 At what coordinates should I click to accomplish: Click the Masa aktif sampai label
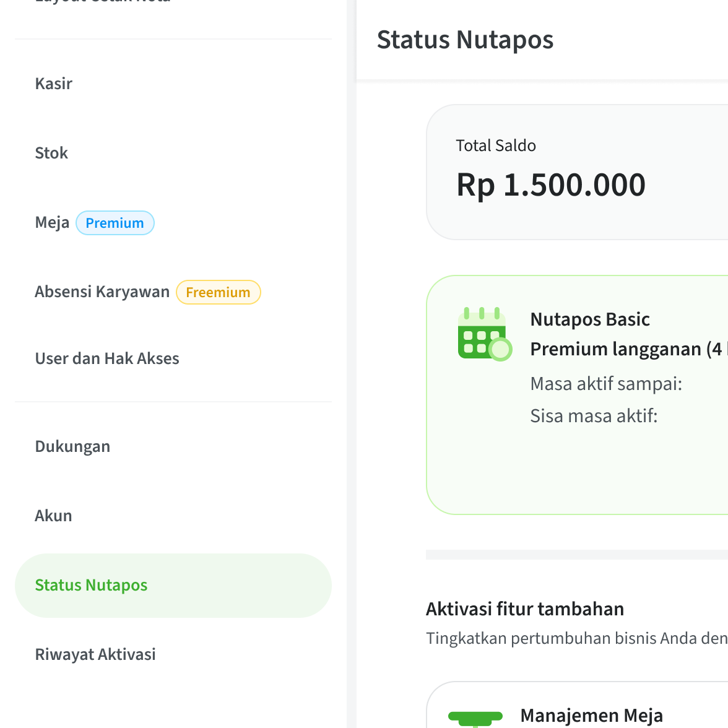click(x=606, y=384)
